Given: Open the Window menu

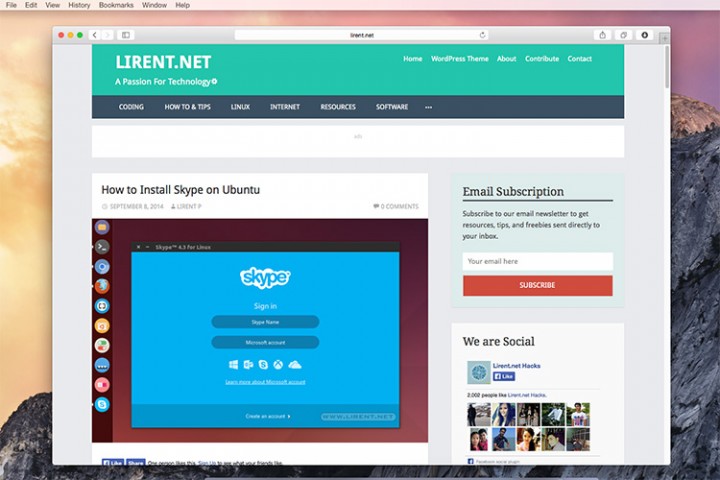Looking at the screenshot, I should (x=154, y=5).
